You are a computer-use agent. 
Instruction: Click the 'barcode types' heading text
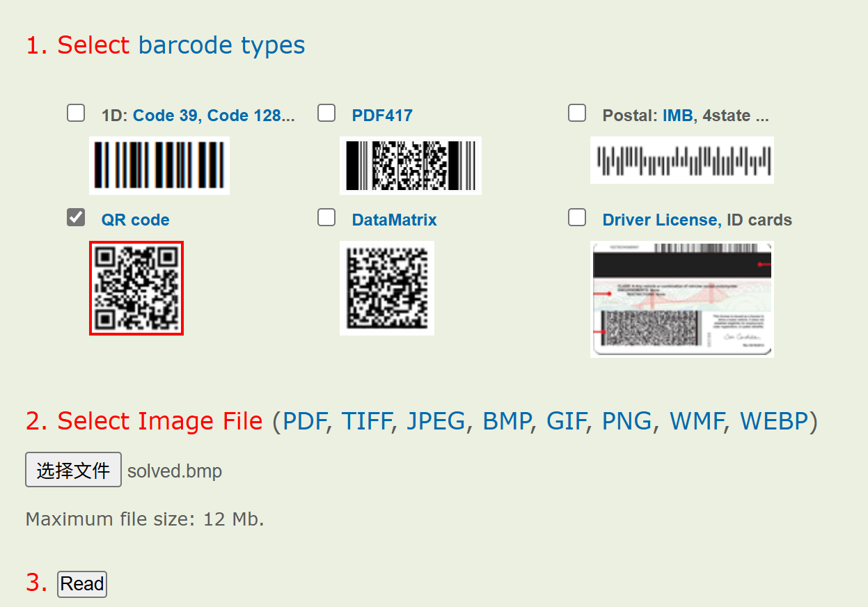coord(221,46)
